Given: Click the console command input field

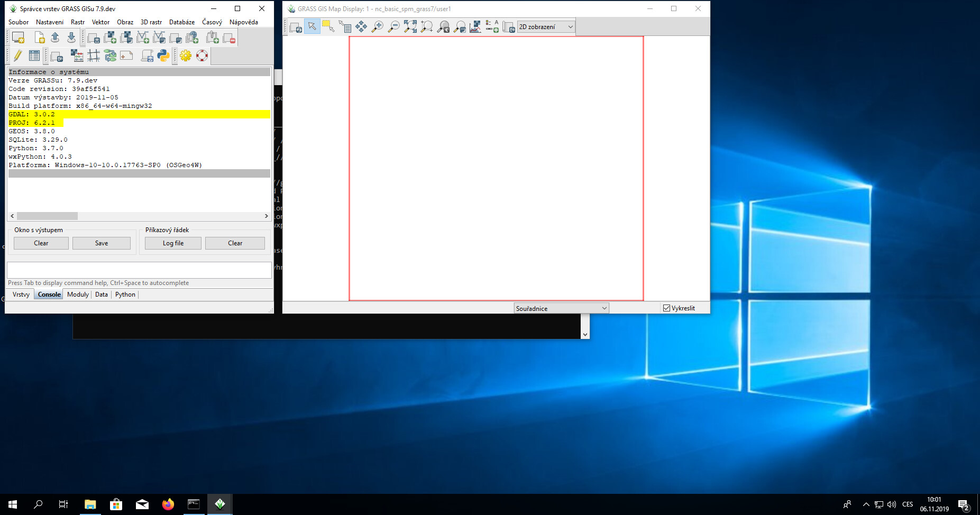Looking at the screenshot, I should click(139, 270).
